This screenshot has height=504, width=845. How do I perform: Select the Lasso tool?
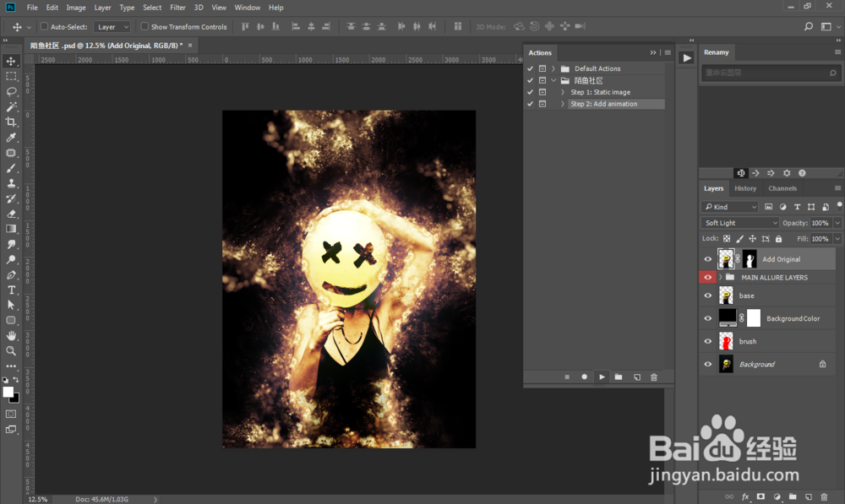[11, 91]
